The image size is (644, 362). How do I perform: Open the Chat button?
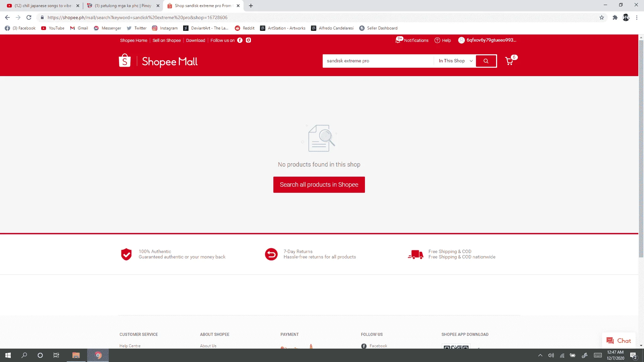pos(619,341)
